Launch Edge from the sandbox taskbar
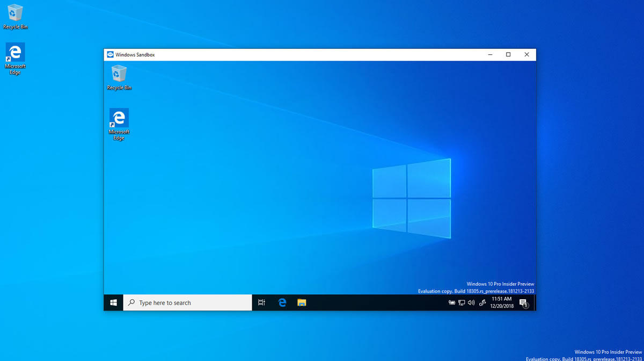 point(281,302)
